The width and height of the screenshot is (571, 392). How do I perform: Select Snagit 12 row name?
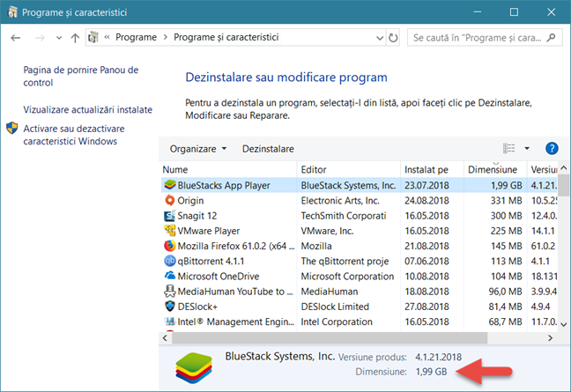point(197,216)
